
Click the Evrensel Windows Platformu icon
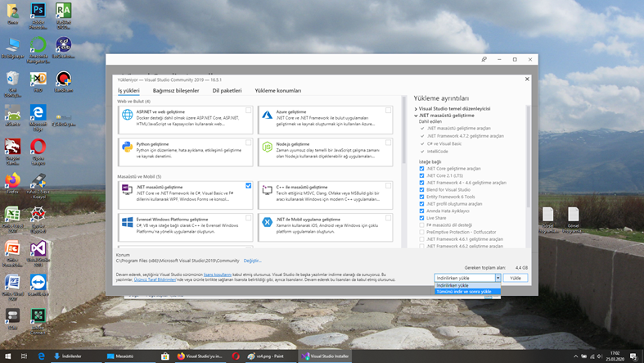pyautogui.click(x=128, y=222)
